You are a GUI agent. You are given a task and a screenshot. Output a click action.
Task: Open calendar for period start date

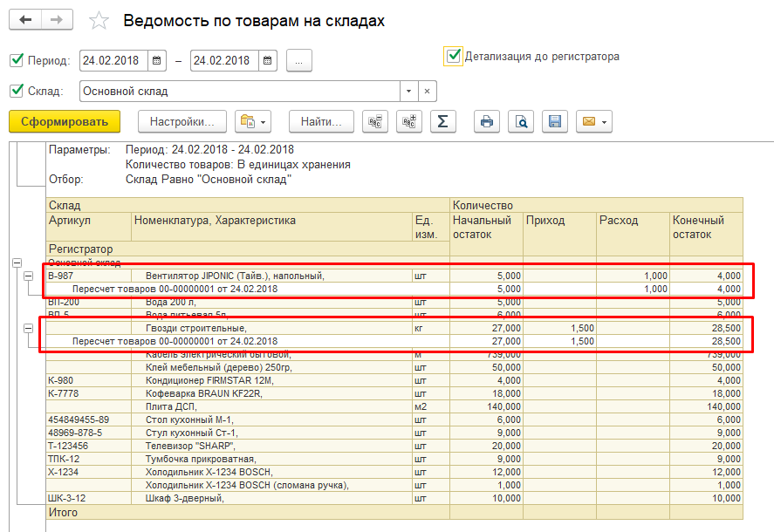click(x=157, y=61)
